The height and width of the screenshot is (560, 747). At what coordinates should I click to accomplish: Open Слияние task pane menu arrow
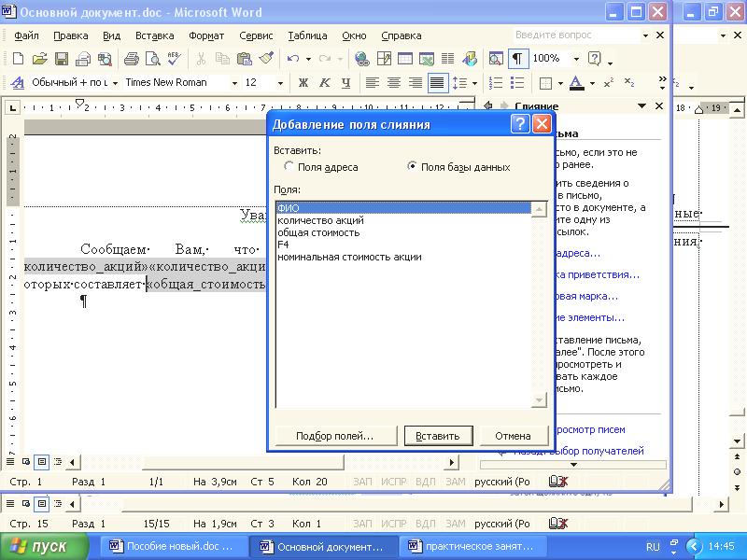click(641, 105)
